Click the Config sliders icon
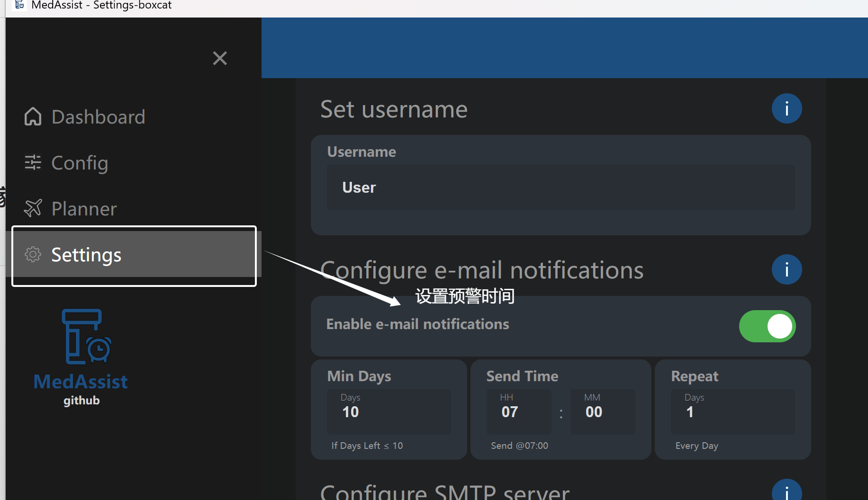This screenshot has width=868, height=500. pyautogui.click(x=33, y=162)
